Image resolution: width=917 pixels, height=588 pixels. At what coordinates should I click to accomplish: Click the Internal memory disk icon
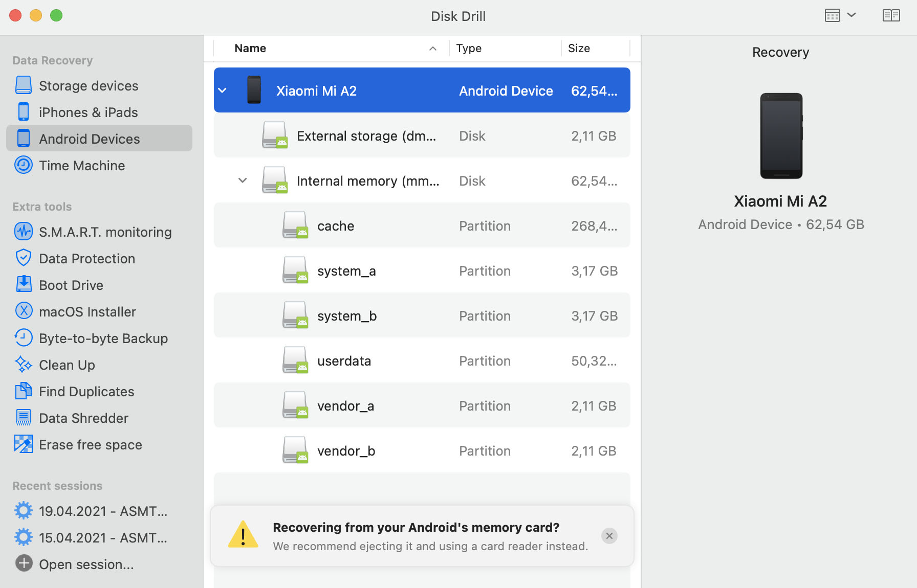pyautogui.click(x=275, y=180)
